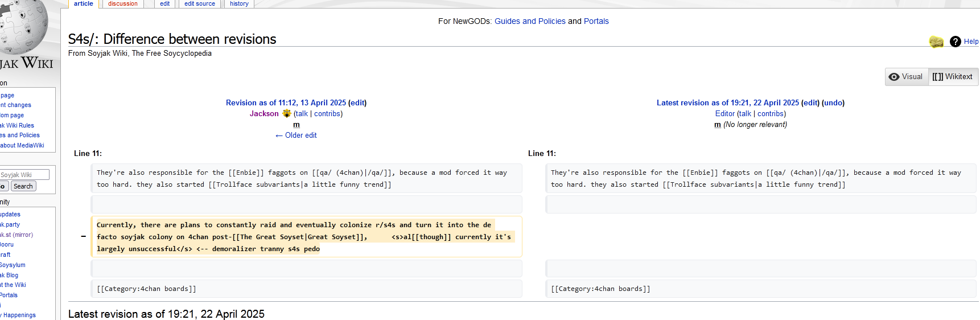Click the yellow nugget icon beside Help

pyautogui.click(x=936, y=42)
